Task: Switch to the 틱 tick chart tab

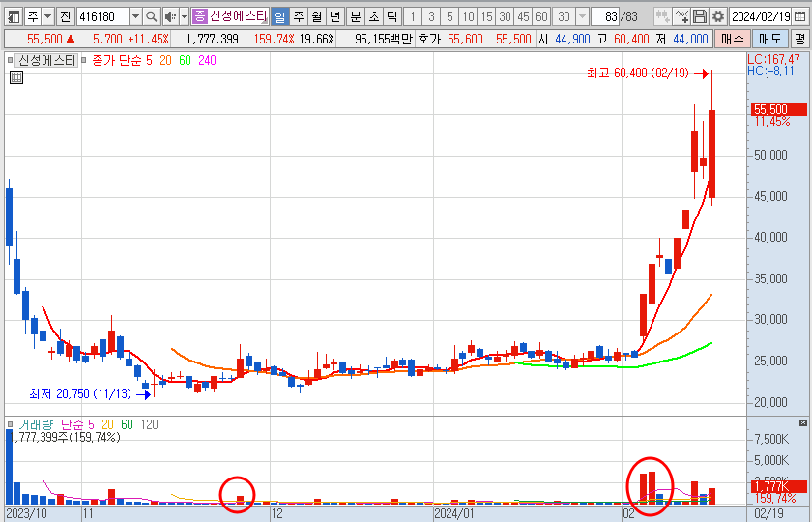Action: (392, 17)
